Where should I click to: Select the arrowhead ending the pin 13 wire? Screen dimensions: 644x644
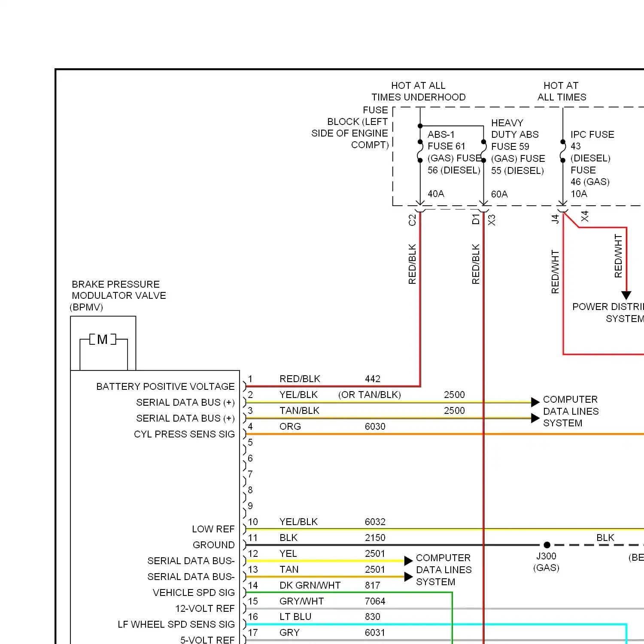[408, 577]
